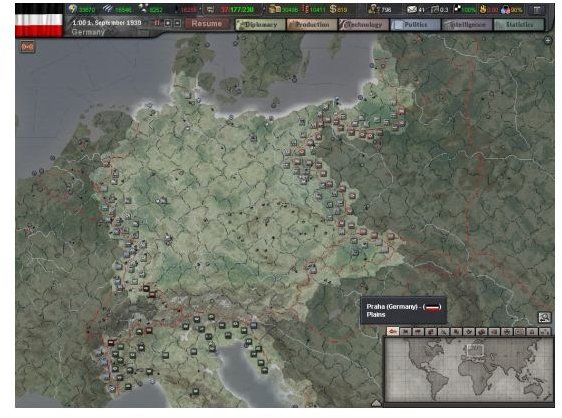Click Africa on the world minimap

[477, 373]
